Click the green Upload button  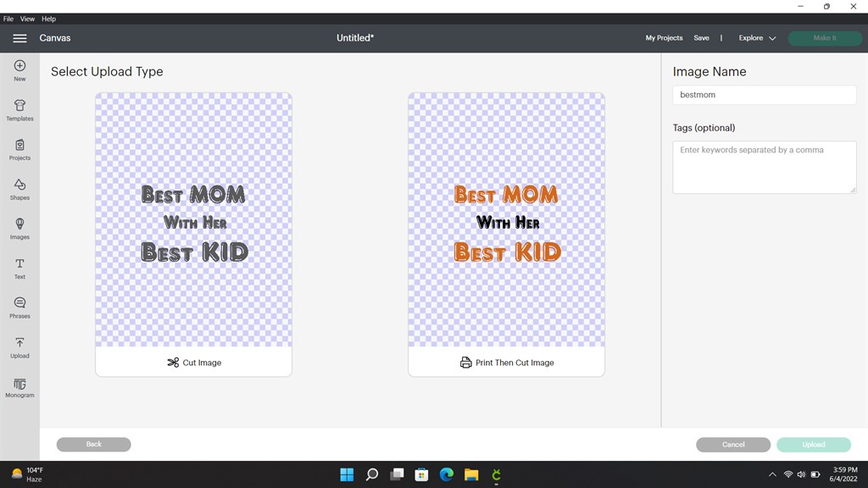click(814, 444)
